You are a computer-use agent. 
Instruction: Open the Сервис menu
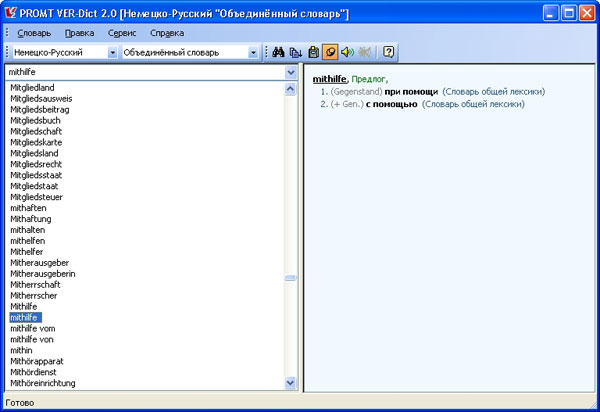pos(122,33)
